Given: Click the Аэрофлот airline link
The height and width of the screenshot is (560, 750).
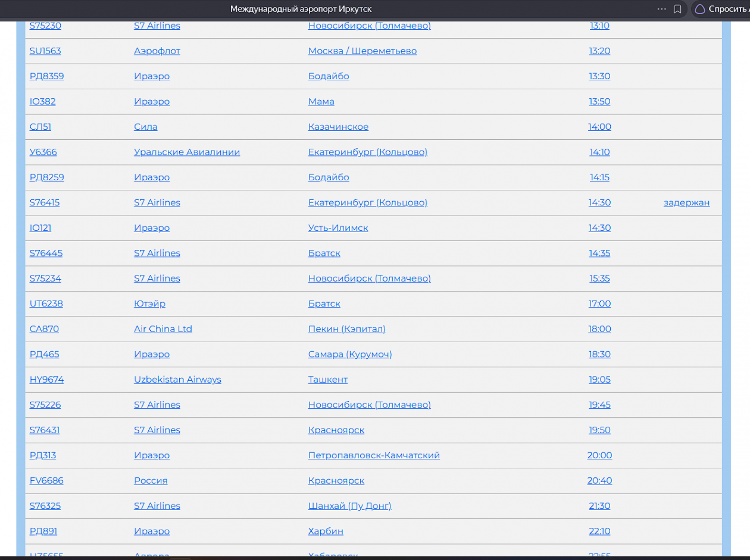Looking at the screenshot, I should 157,51.
